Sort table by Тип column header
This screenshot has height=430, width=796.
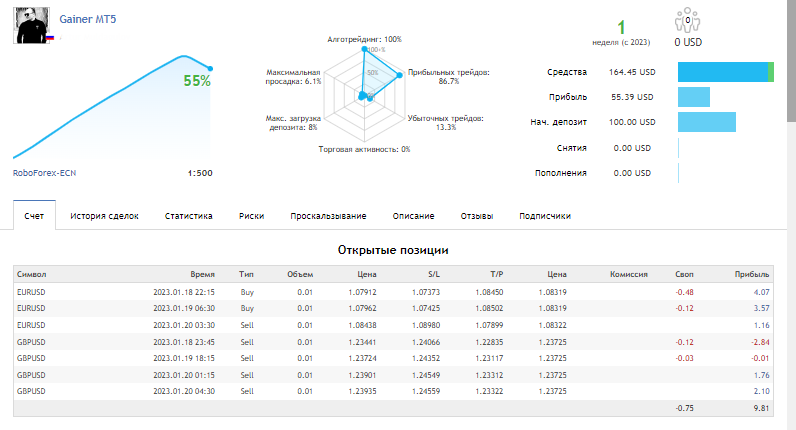[x=246, y=274]
